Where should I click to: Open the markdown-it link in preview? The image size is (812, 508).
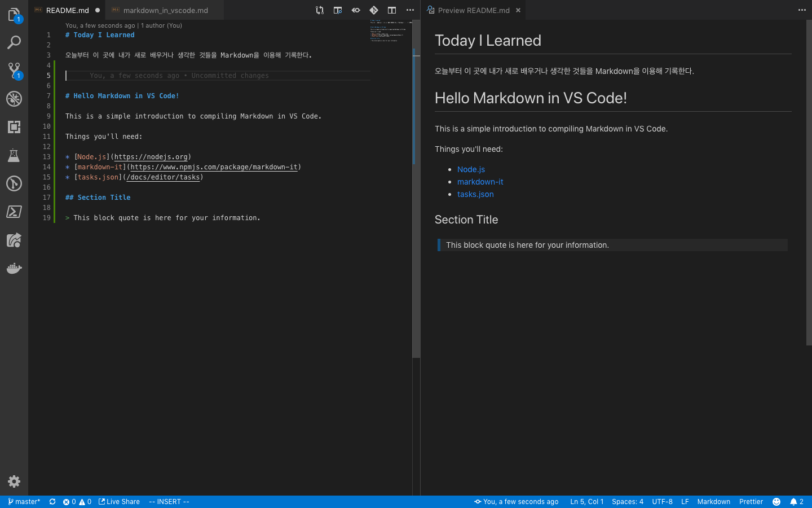tap(480, 182)
